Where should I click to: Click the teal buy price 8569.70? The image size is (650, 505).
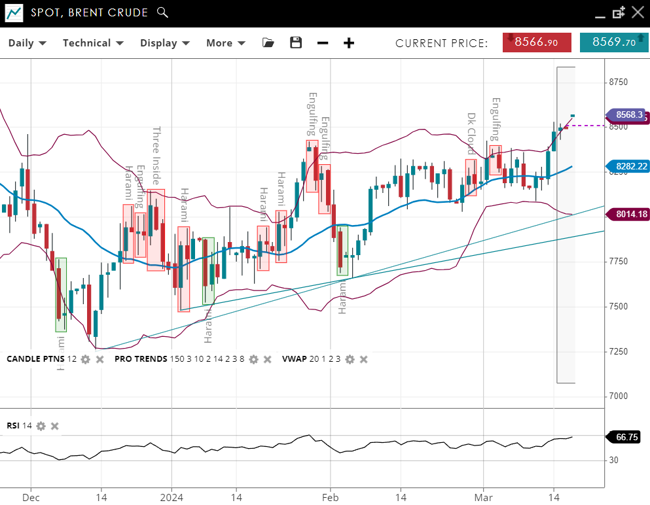tap(613, 42)
